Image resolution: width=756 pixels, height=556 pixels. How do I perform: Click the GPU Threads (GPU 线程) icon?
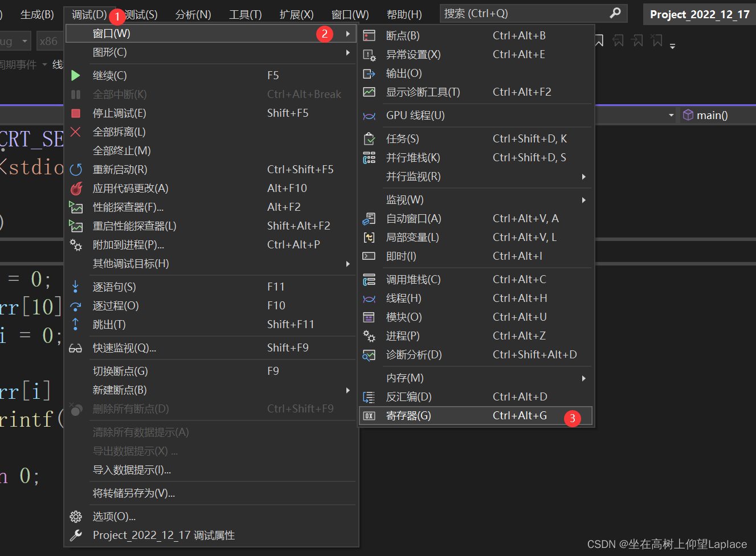click(369, 116)
